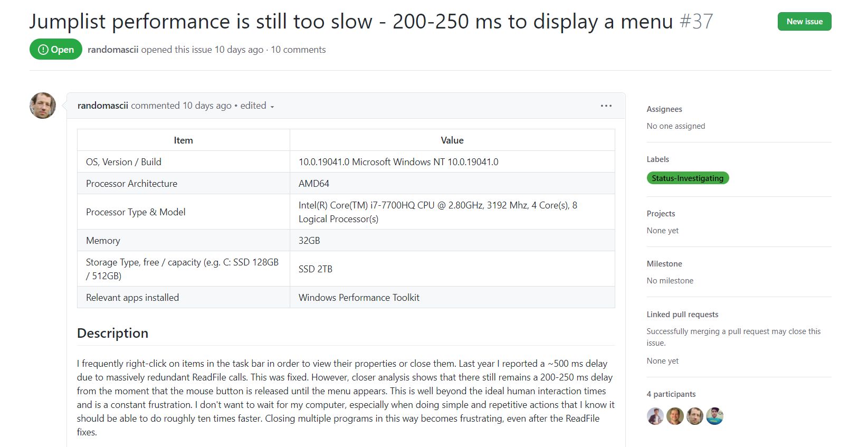Click the first participant's avatar
Screen dimensions: 868x447
tap(655, 416)
